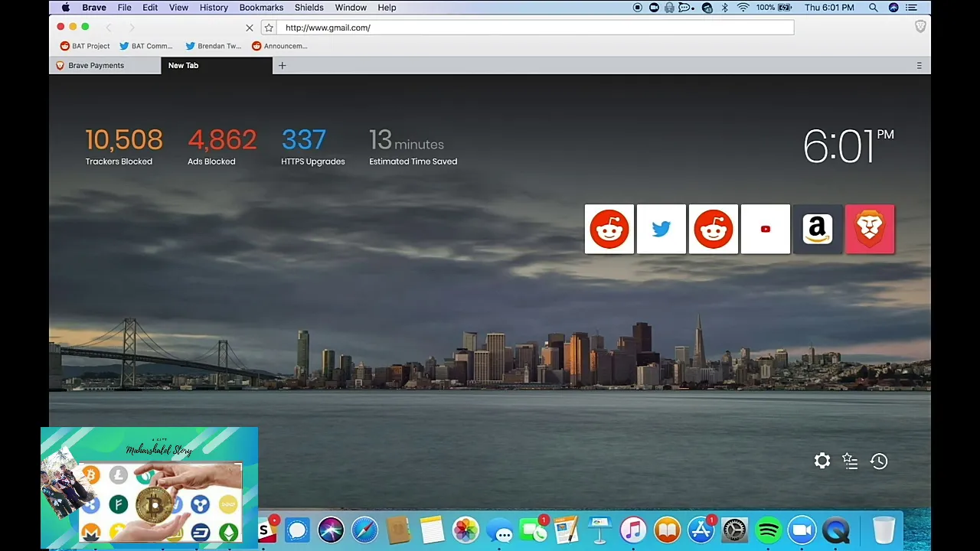
Task: Open the BAT Project bookmark
Action: click(85, 46)
